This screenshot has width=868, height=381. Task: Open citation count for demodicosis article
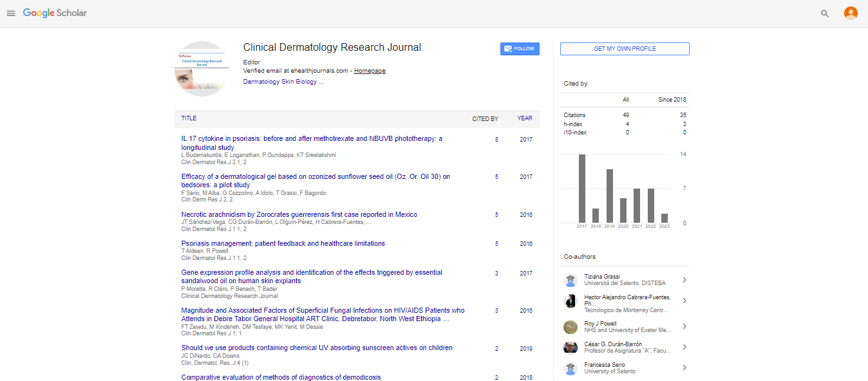point(496,378)
